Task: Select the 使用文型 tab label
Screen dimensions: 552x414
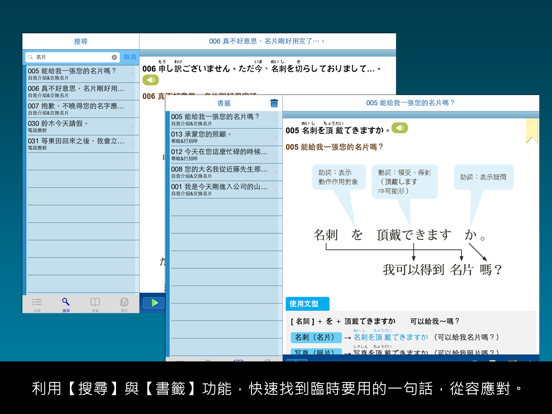Action: 307,304
